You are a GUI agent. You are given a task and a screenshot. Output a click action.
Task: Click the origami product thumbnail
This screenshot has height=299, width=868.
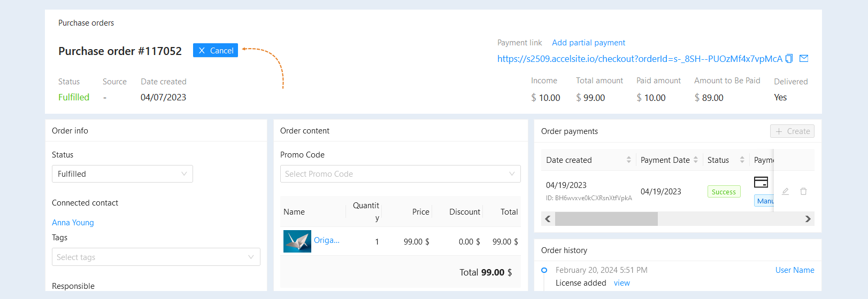coord(297,241)
